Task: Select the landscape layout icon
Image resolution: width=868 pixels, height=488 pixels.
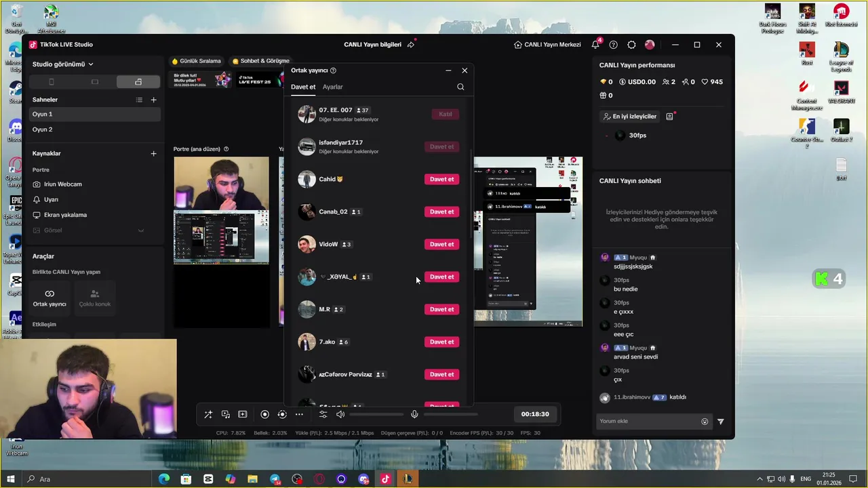Action: click(x=94, y=82)
